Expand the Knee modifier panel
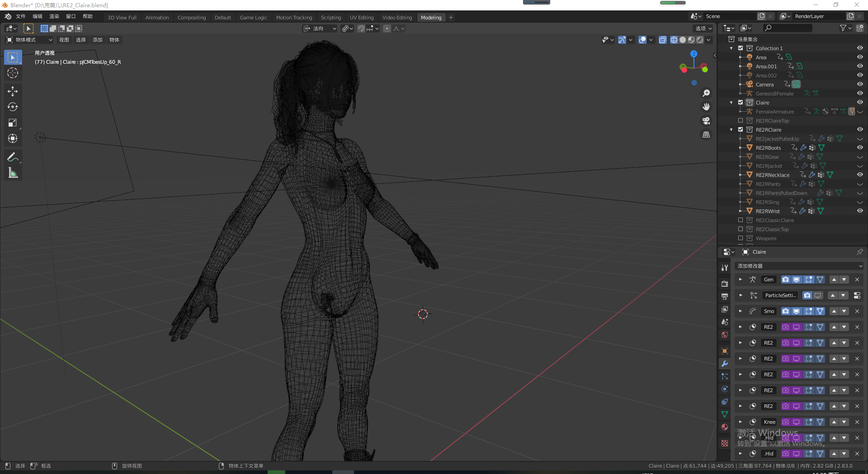 pos(741,422)
